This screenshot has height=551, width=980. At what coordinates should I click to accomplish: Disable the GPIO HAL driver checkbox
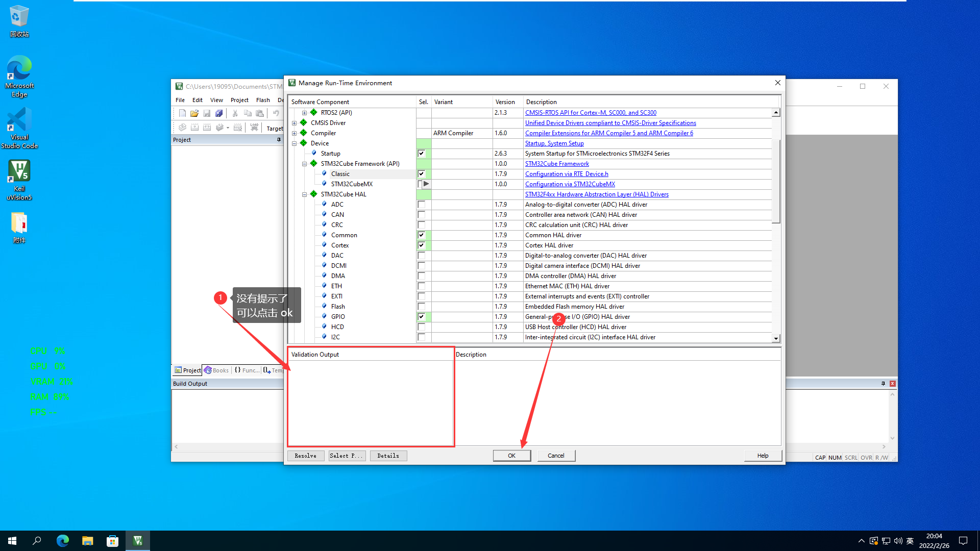click(x=422, y=316)
